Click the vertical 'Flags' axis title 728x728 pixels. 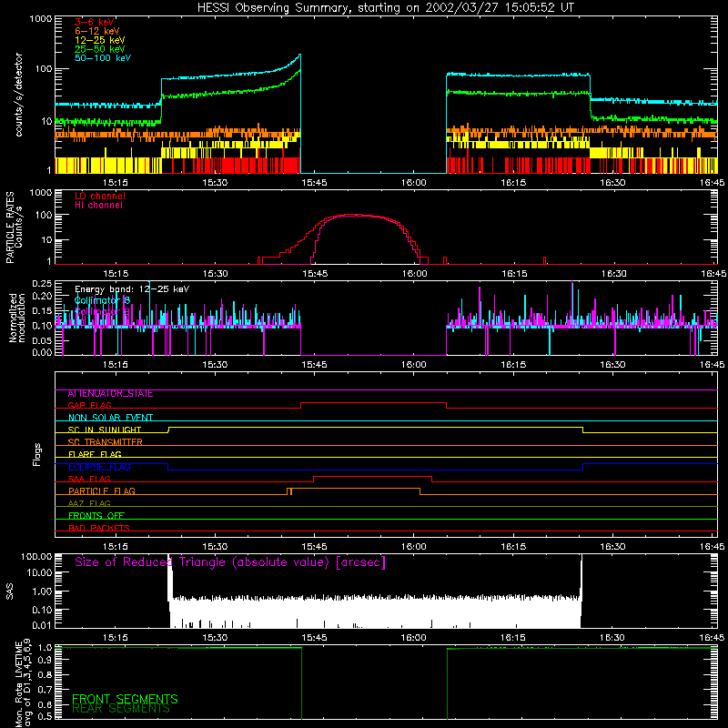click(x=37, y=454)
